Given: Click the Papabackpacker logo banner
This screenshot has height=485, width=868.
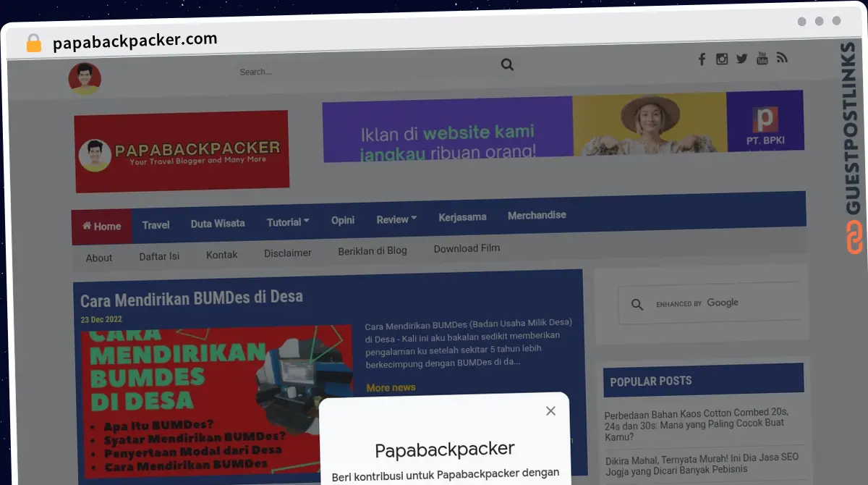Looking at the screenshot, I should coord(182,151).
